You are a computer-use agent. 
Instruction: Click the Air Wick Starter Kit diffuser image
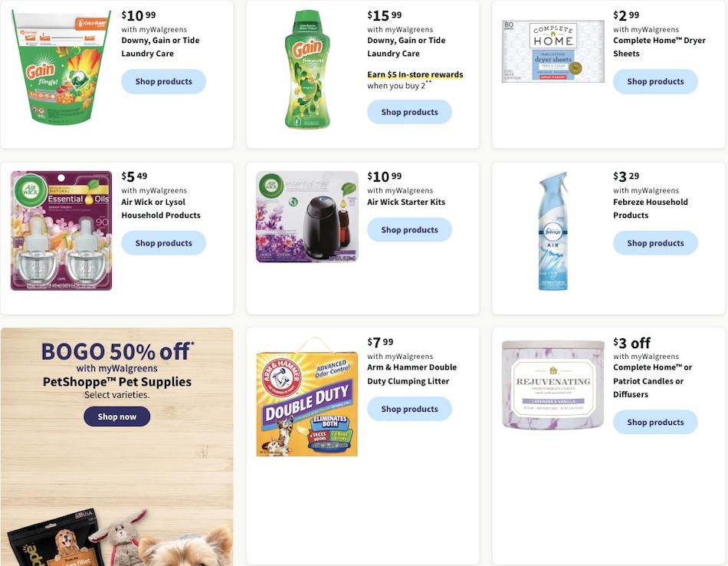307,216
